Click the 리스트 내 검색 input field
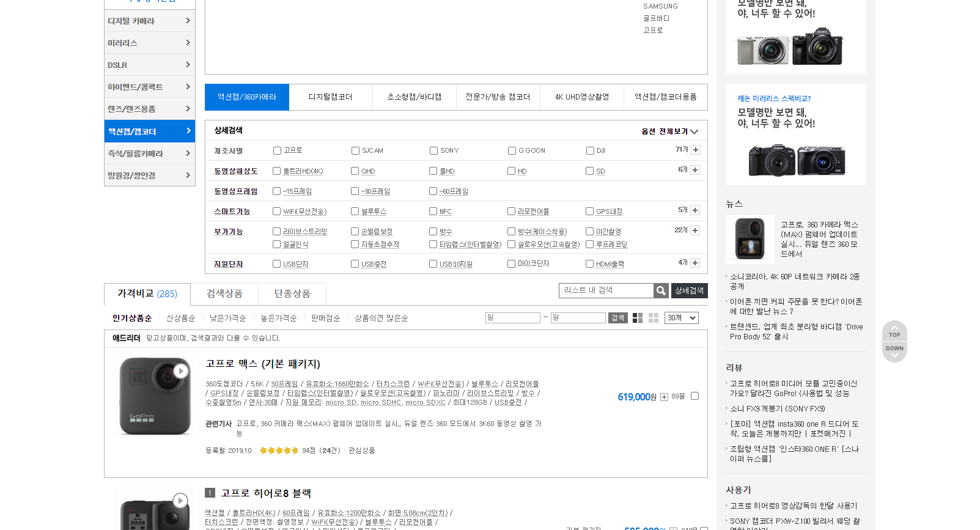 [x=606, y=291]
